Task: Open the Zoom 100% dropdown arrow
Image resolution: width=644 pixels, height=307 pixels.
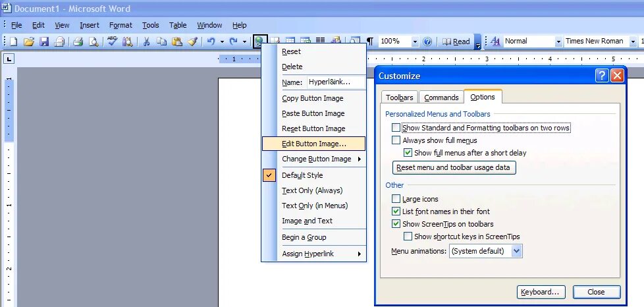Action: coord(415,41)
